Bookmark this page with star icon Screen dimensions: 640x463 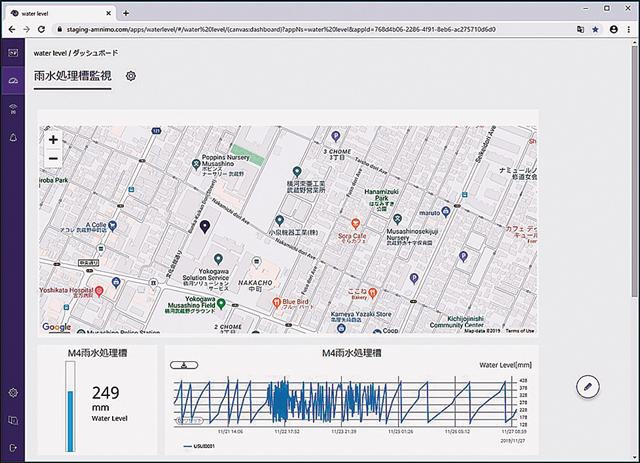(596, 29)
